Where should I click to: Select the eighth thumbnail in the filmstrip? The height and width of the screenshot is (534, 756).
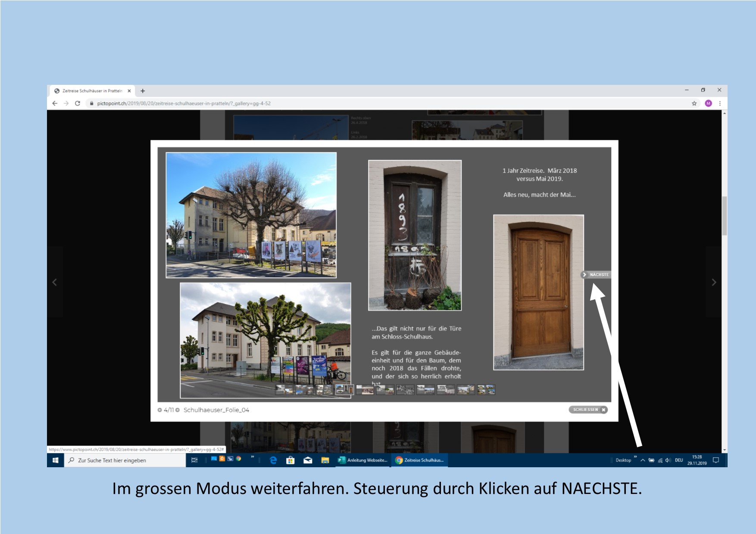click(x=426, y=390)
